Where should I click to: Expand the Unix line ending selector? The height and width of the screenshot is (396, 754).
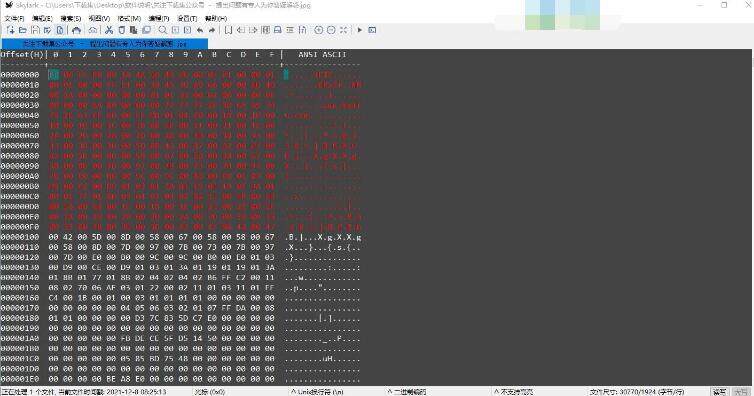click(x=317, y=392)
